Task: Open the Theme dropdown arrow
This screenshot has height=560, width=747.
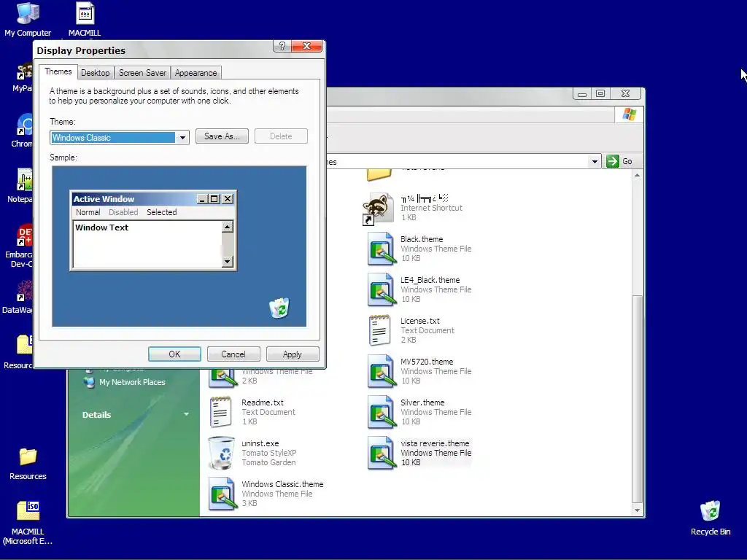Action: click(x=182, y=138)
